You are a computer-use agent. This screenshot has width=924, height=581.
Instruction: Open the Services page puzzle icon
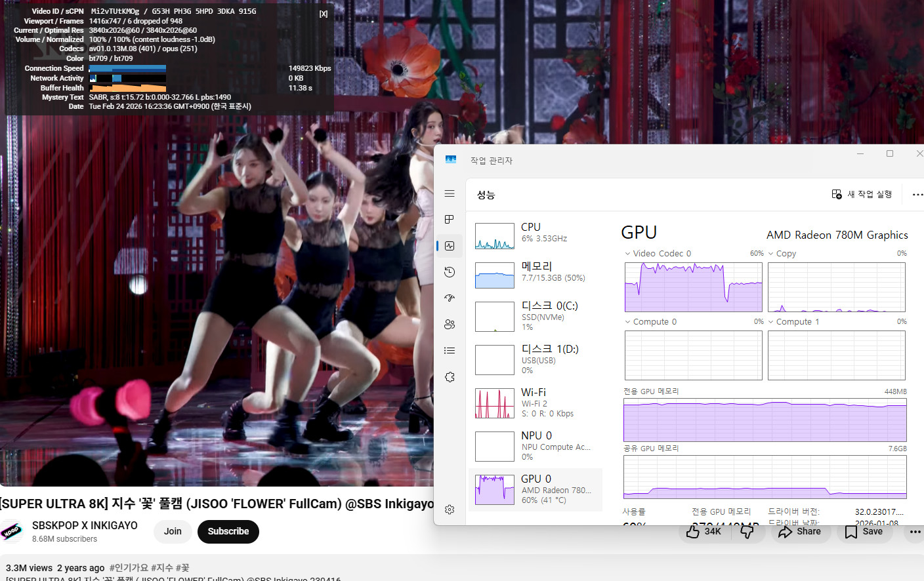pos(450,377)
